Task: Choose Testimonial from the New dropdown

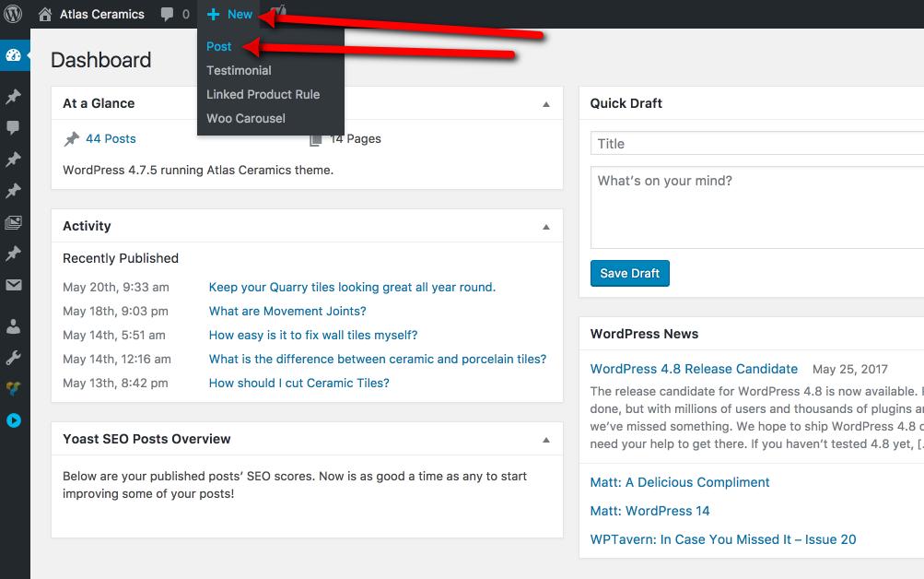Action: (239, 70)
